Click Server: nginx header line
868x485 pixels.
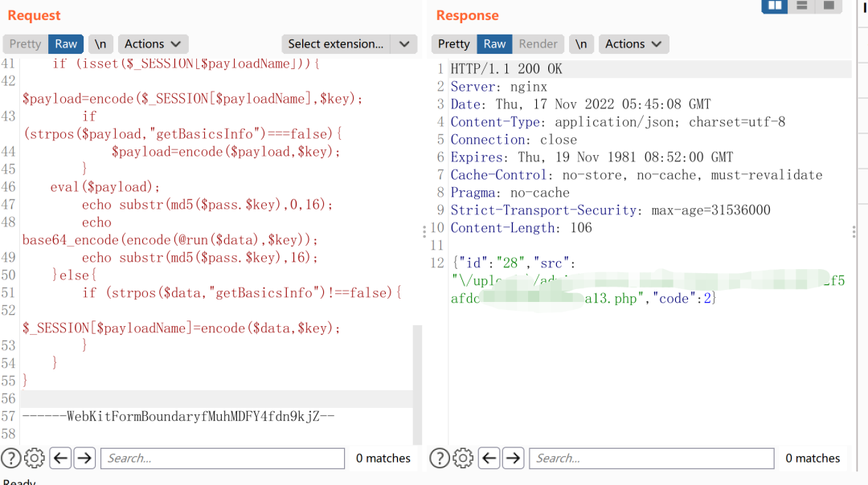point(498,86)
